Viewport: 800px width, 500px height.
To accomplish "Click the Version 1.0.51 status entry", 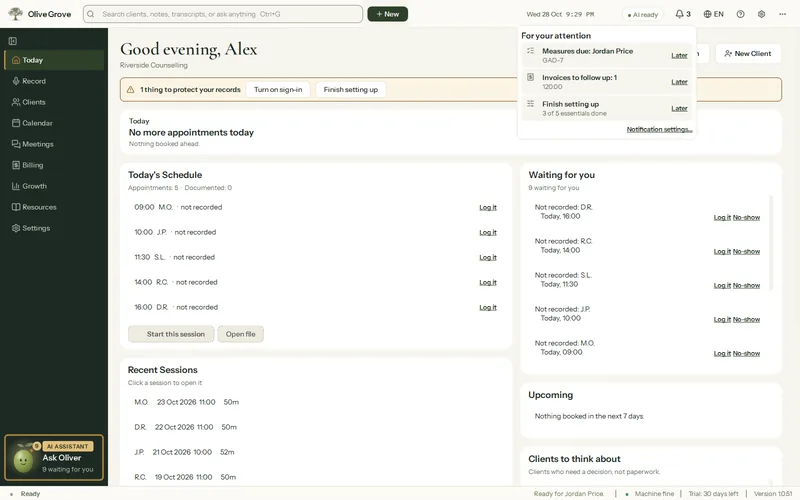I will (773, 494).
